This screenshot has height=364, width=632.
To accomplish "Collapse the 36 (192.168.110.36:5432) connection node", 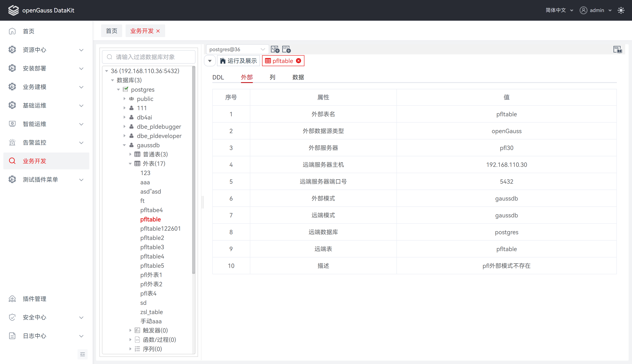I will pos(107,71).
